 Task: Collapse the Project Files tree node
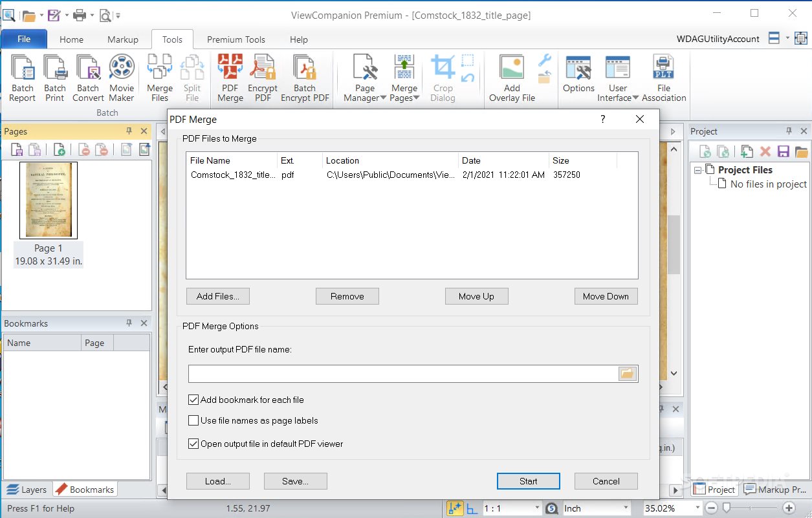(x=698, y=170)
